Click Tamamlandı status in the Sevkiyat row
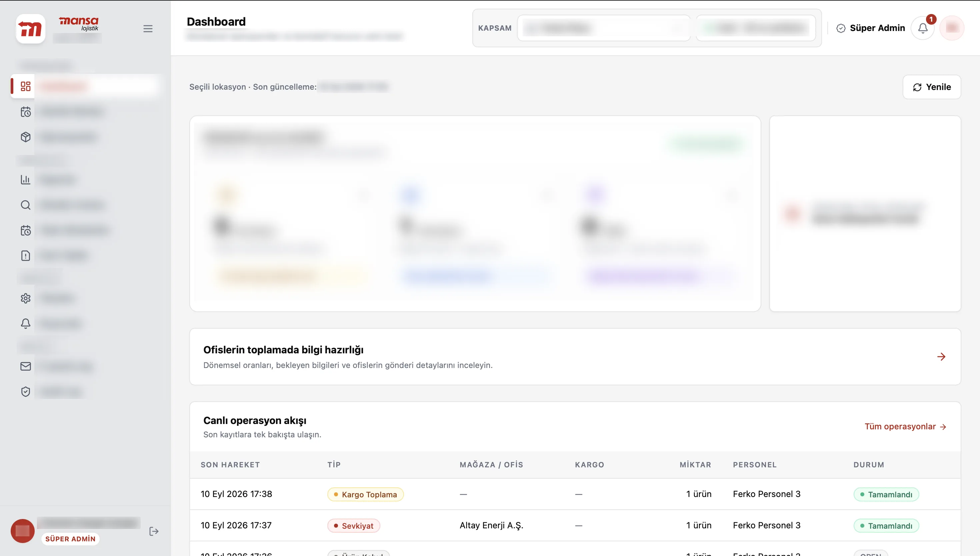Viewport: 980px width, 556px height. point(886,526)
